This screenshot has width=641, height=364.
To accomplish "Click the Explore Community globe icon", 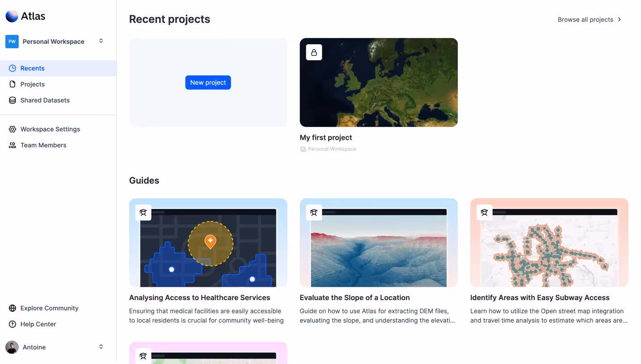I will (x=12, y=308).
